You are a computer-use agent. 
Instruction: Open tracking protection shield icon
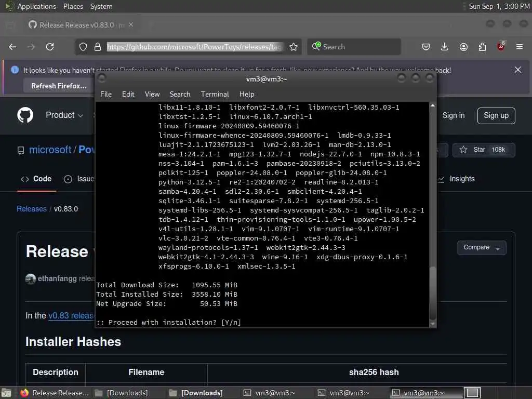point(83,47)
